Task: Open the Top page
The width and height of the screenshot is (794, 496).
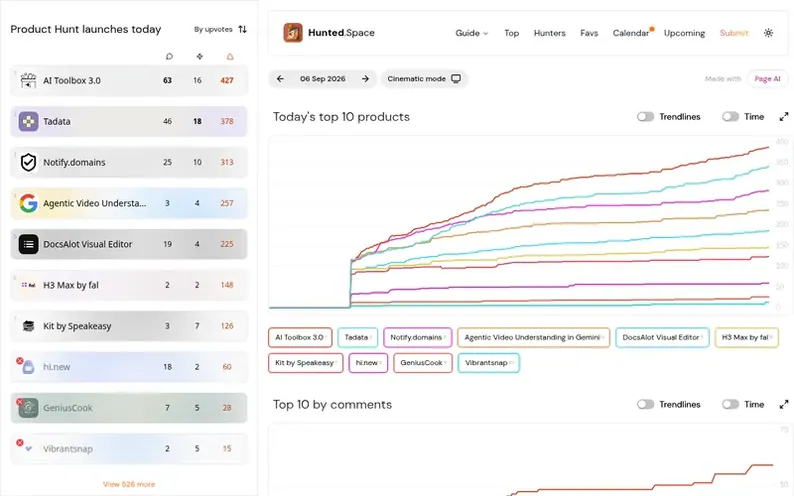Action: 511,33
